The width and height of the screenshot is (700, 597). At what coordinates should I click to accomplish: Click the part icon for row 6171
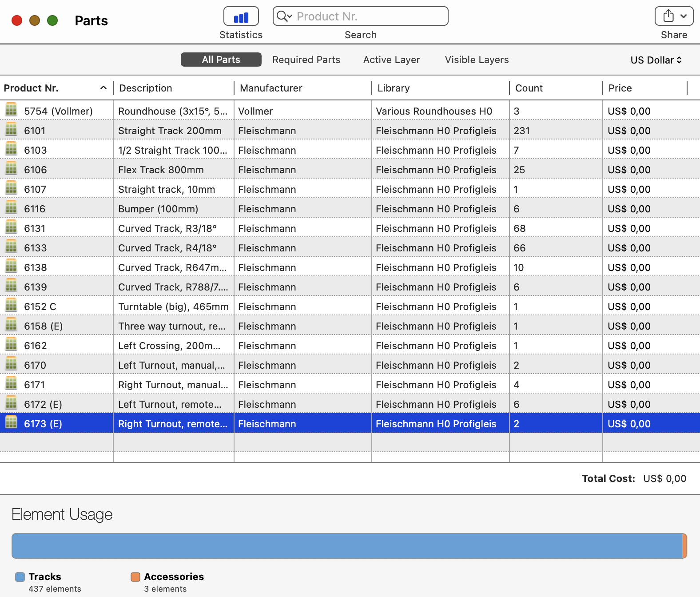[x=11, y=383]
